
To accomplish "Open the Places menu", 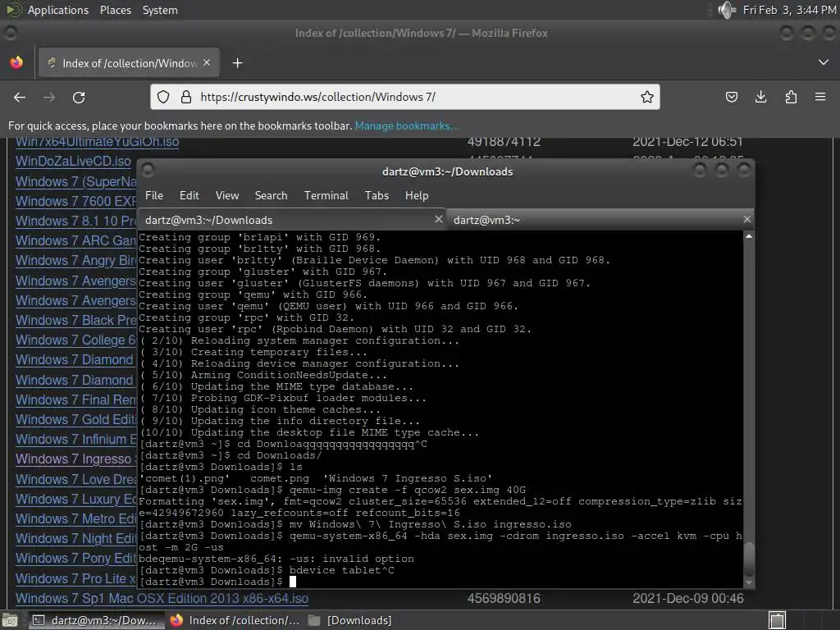I will point(116,10).
